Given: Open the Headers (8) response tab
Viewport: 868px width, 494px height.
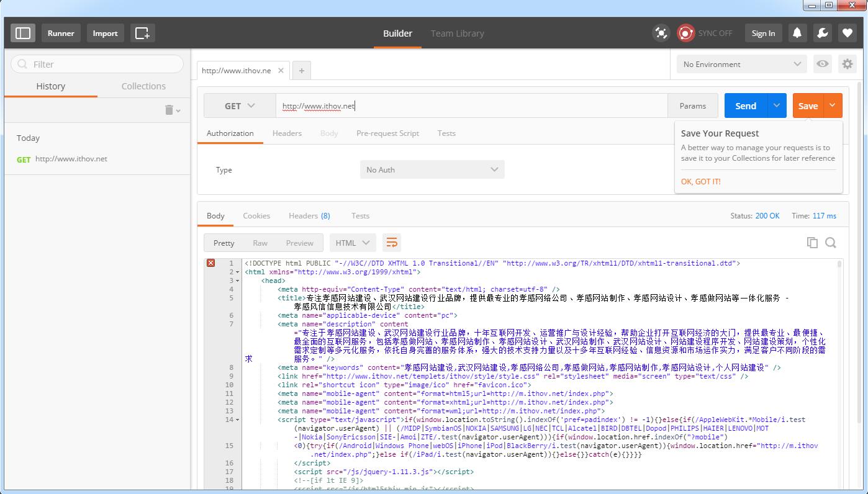Looking at the screenshot, I should (309, 215).
